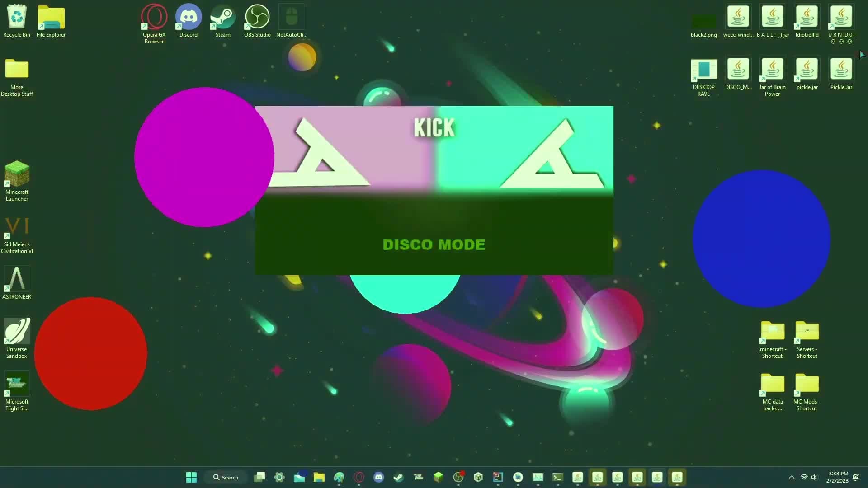
Task: Open the Servers - Shortcut folder
Action: (x=807, y=339)
